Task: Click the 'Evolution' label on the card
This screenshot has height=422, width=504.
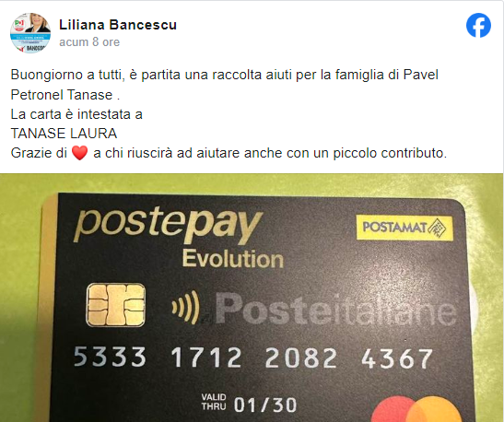Action: tap(233, 259)
